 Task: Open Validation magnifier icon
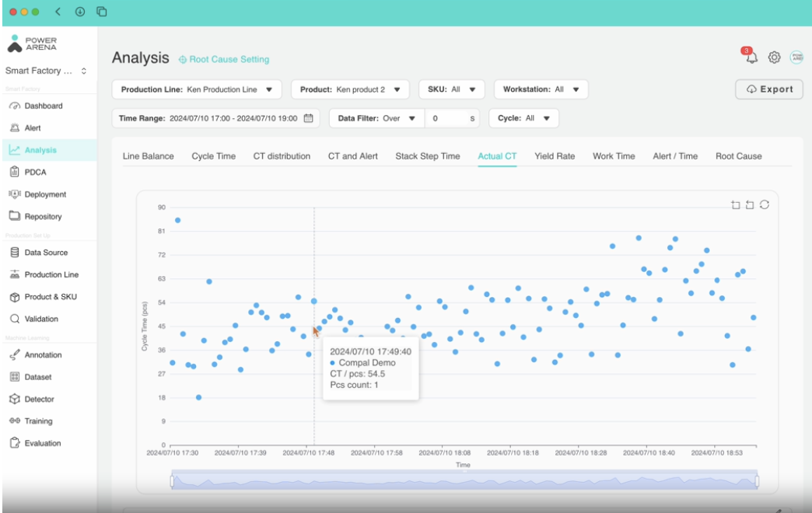tap(15, 319)
